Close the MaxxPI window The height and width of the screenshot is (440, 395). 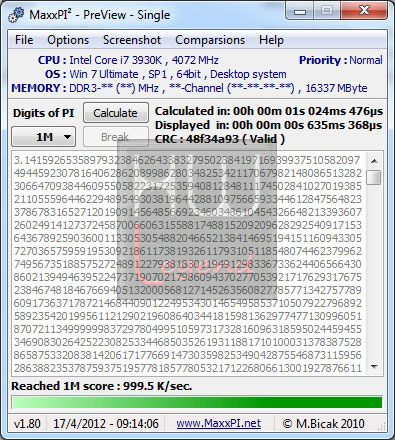(x=364, y=11)
